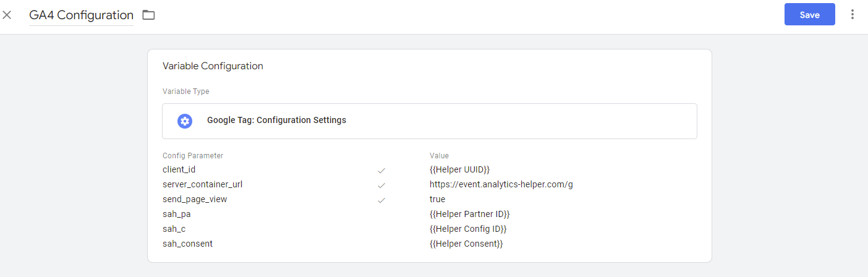868x277 pixels.
Task: Click the checkmark next to client_id
Action: tap(381, 170)
